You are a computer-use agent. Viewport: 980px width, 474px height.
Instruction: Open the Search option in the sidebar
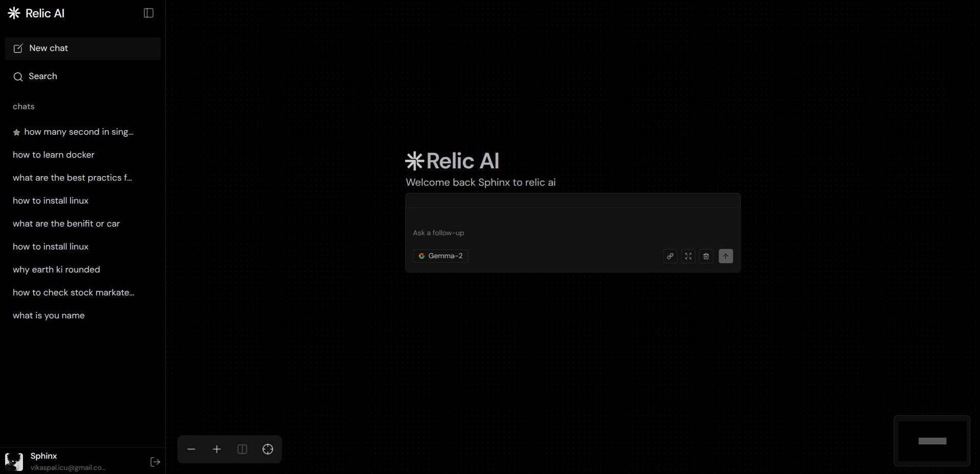tap(83, 77)
